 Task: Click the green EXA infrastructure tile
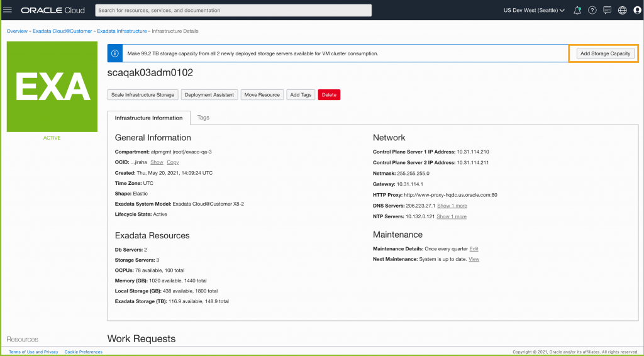[x=52, y=87]
